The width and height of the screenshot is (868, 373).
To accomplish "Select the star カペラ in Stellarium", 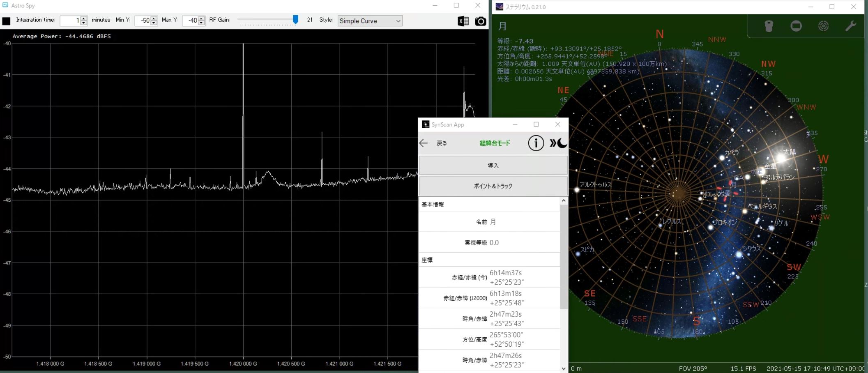I will click(722, 158).
